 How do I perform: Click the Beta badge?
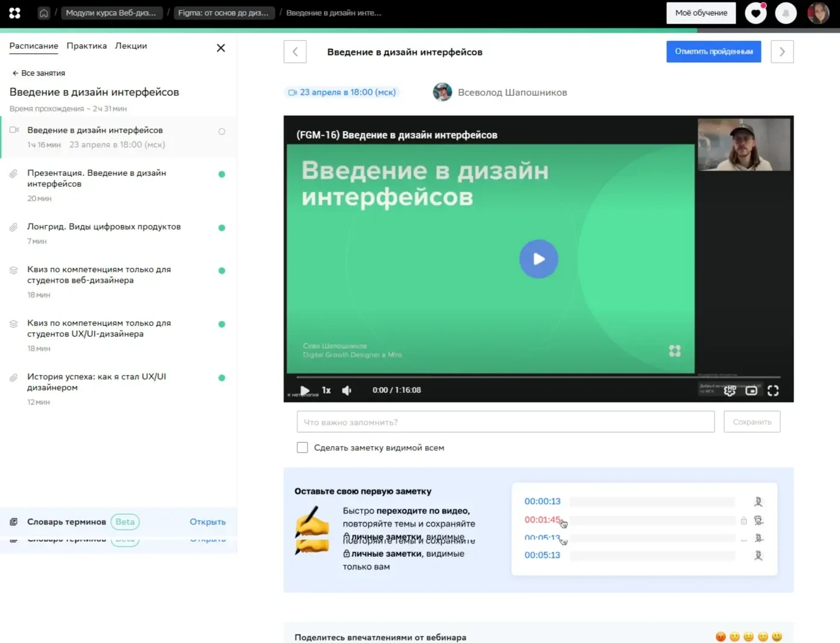[125, 522]
